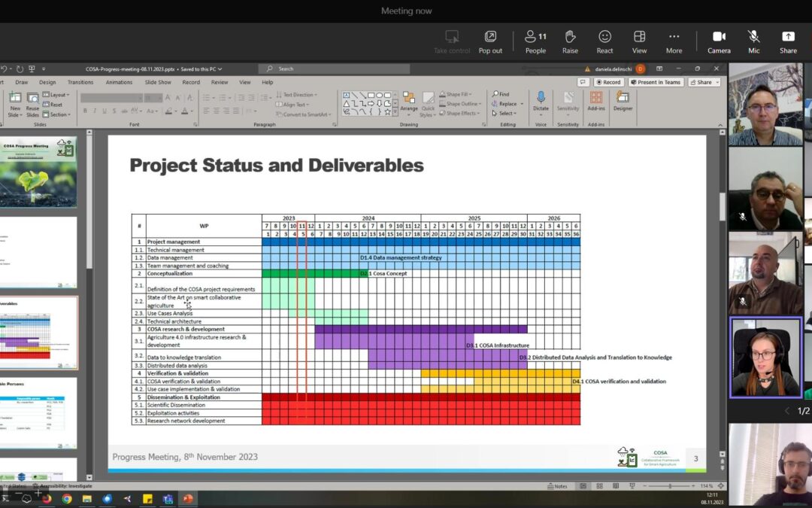Raise your hand in the meeting
The width and height of the screenshot is (812, 508).
tap(570, 41)
